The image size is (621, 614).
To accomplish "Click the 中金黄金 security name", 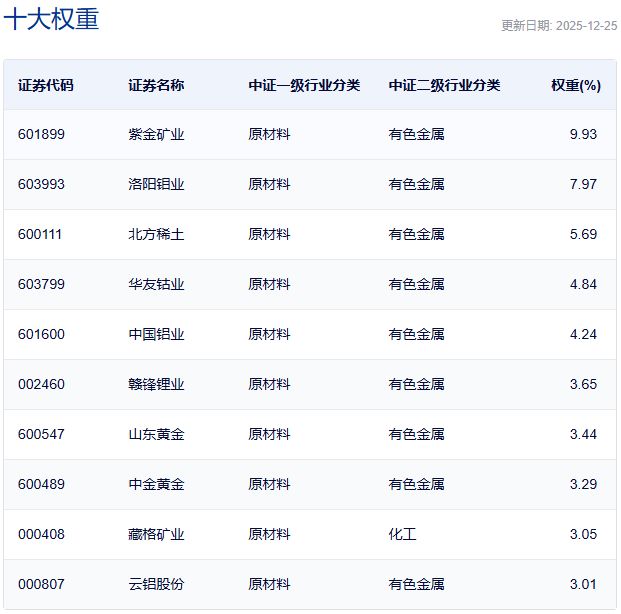I will click(x=156, y=484).
